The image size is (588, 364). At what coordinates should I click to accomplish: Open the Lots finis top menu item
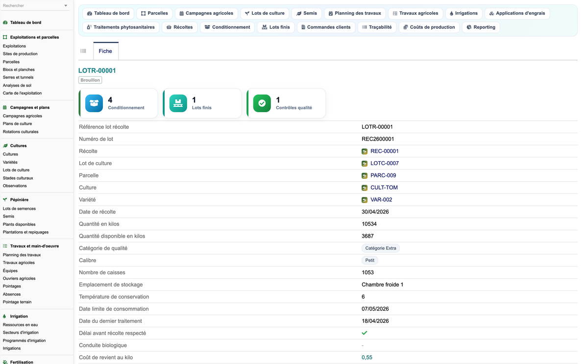tap(276, 27)
